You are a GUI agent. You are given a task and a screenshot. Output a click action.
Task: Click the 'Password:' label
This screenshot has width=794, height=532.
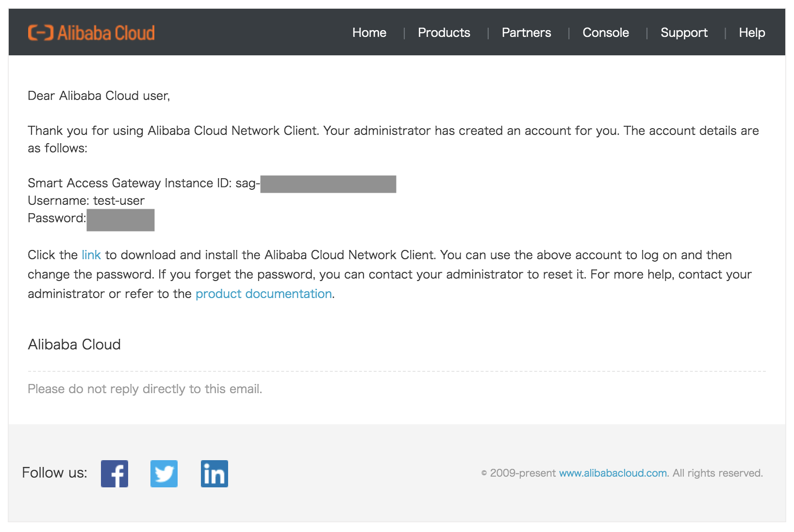pos(57,218)
